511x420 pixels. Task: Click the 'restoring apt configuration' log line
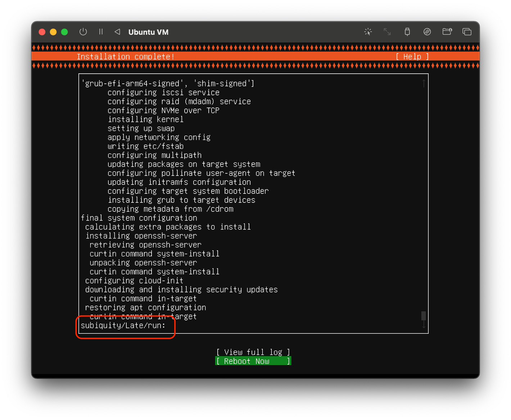point(146,307)
